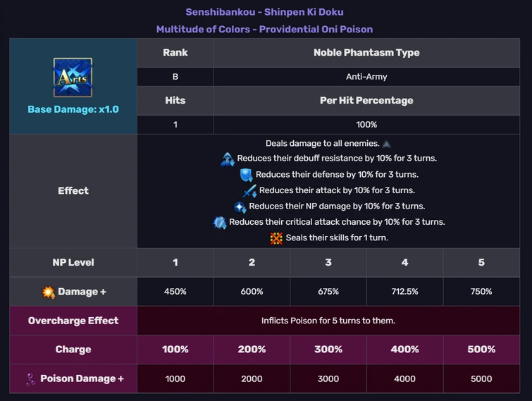
Task: Click the defense down shield icon
Action: point(246,175)
